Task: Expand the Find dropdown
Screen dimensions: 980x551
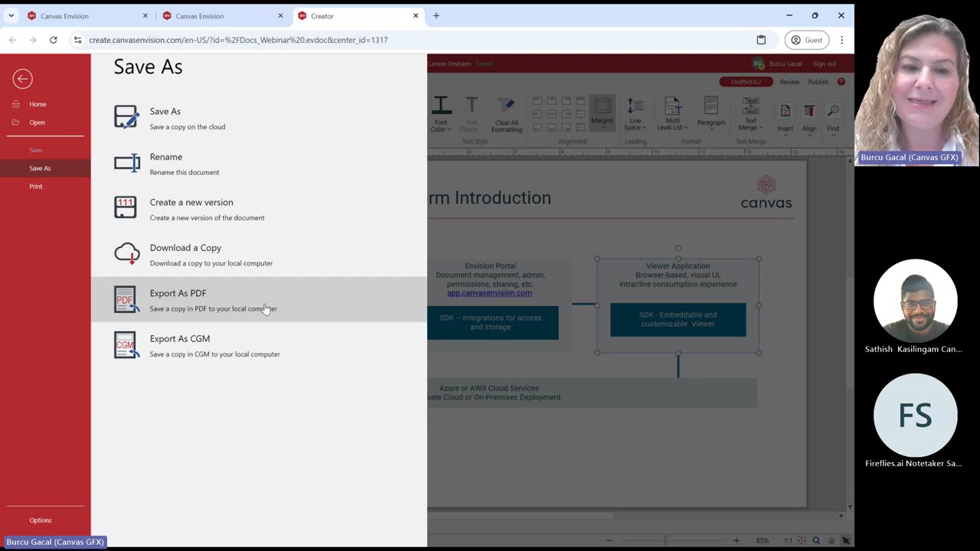Action: click(833, 119)
